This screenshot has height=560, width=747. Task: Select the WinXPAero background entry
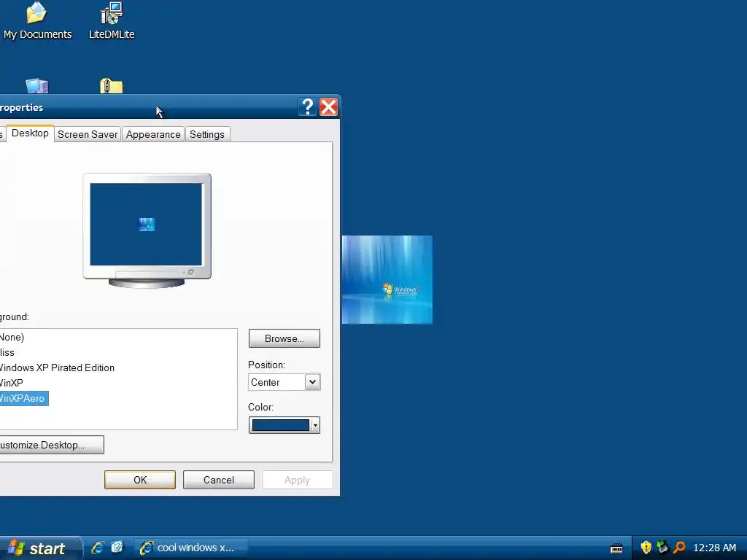click(23, 398)
